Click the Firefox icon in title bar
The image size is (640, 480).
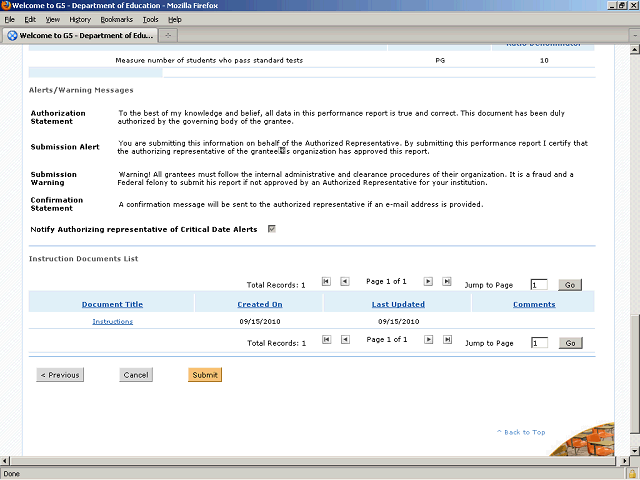(x=6, y=5)
